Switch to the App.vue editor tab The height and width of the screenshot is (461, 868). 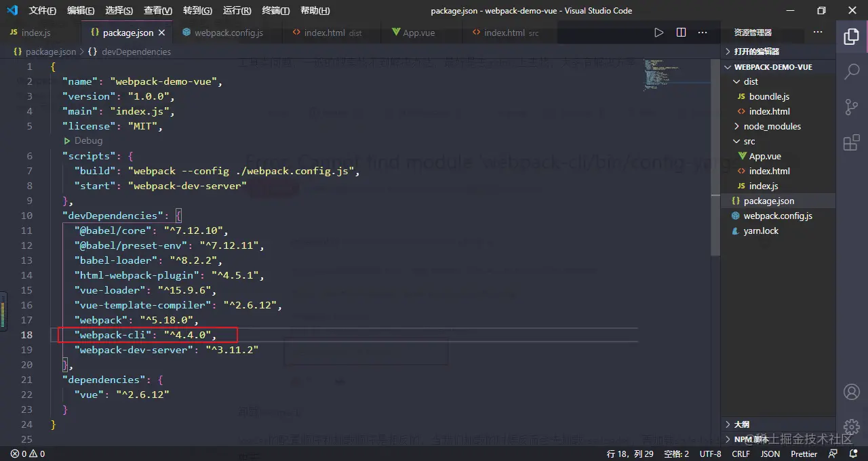[420, 33]
